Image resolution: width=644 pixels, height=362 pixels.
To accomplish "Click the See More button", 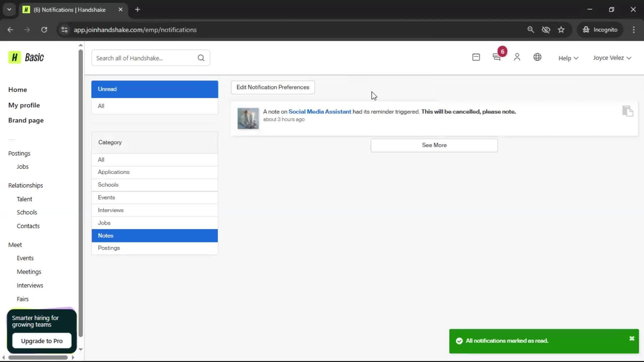I will click(434, 145).
